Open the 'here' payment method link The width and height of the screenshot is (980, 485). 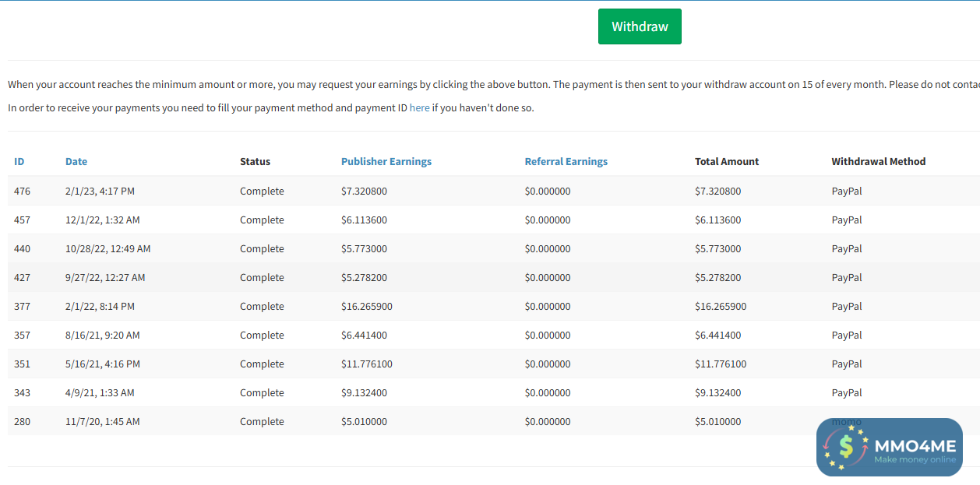[x=419, y=108]
